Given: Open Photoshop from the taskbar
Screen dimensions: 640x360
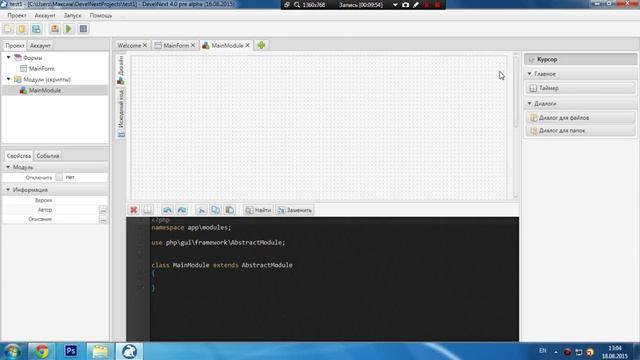Looking at the screenshot, I should point(71,351).
